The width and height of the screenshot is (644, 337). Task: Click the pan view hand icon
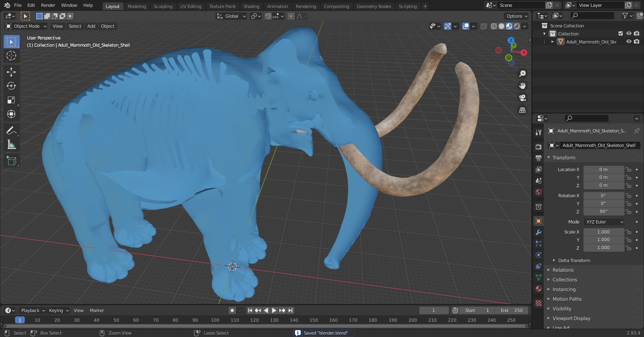(522, 86)
